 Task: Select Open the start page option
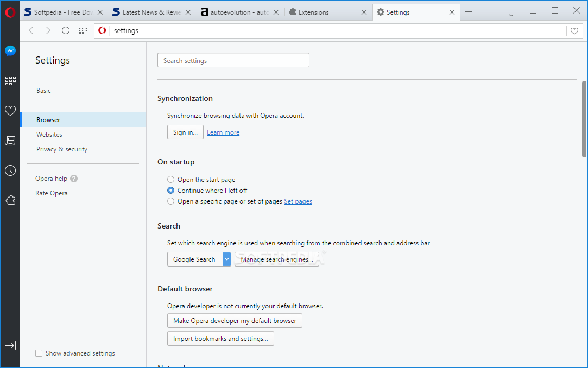[x=170, y=180]
